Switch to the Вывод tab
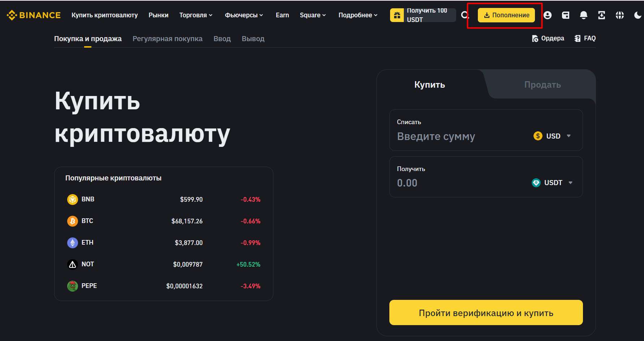The image size is (644, 341). point(253,39)
